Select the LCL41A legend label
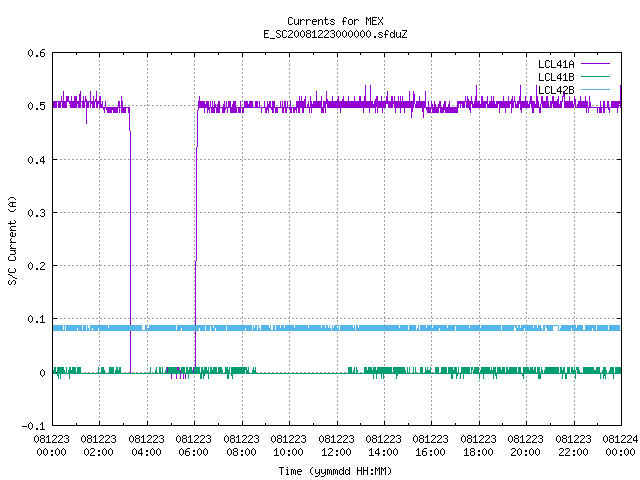The width and height of the screenshot is (640, 480). tap(556, 64)
